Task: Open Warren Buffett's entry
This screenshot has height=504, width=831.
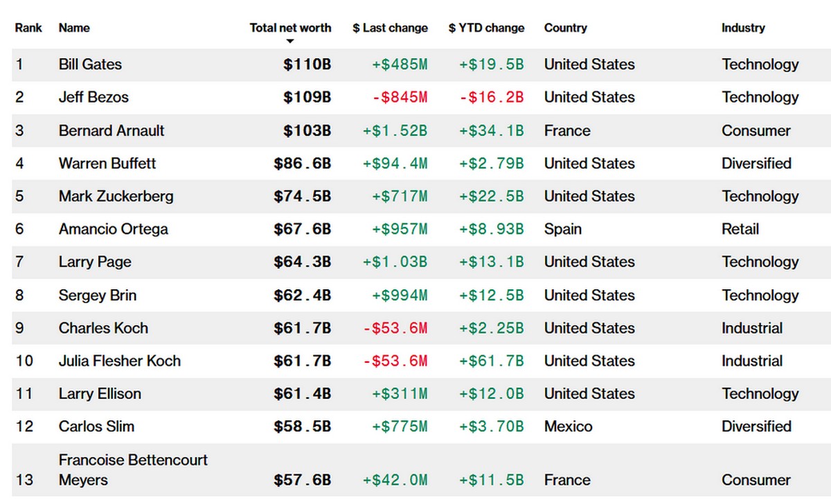Action: click(x=107, y=163)
